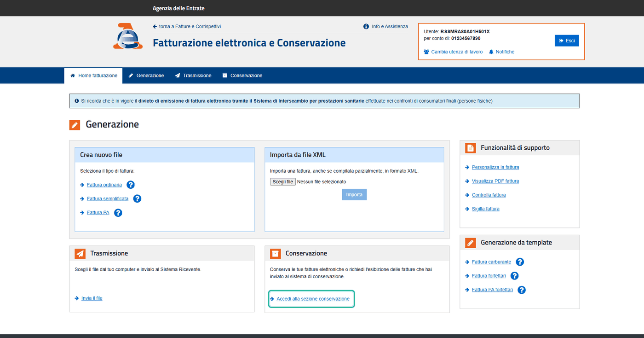Viewport: 644px width, 338px height.
Task: Open Sigilla fattura link
Action: 486,209
